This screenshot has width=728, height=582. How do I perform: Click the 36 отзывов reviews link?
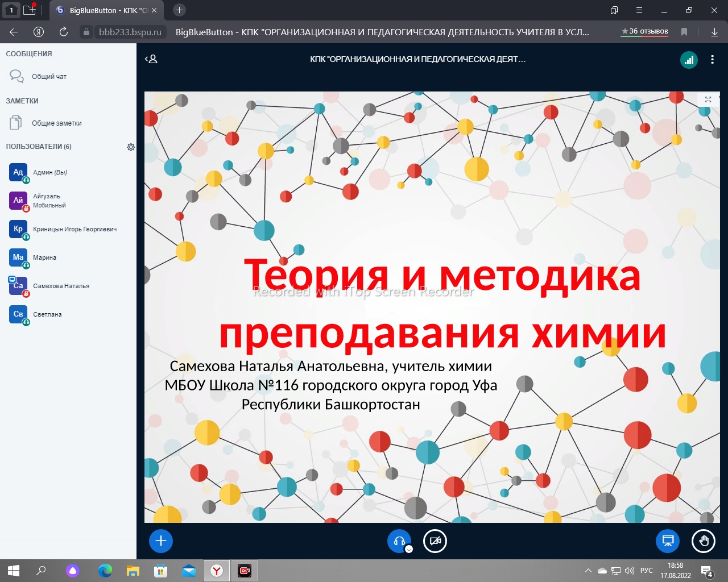tap(645, 32)
